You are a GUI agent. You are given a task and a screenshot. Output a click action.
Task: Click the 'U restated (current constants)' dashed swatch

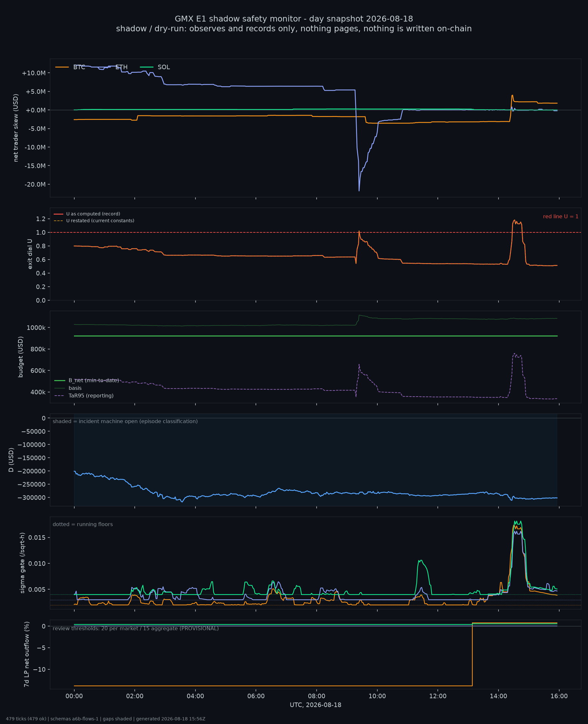tap(58, 221)
